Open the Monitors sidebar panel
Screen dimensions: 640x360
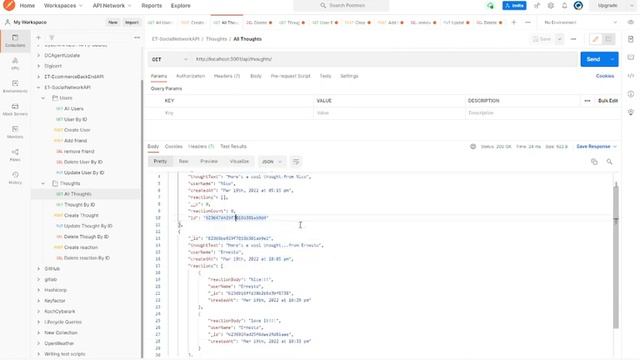tap(15, 132)
